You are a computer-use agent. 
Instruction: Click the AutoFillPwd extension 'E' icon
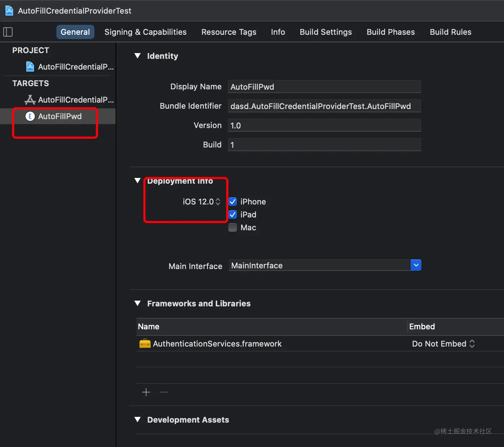(30, 116)
